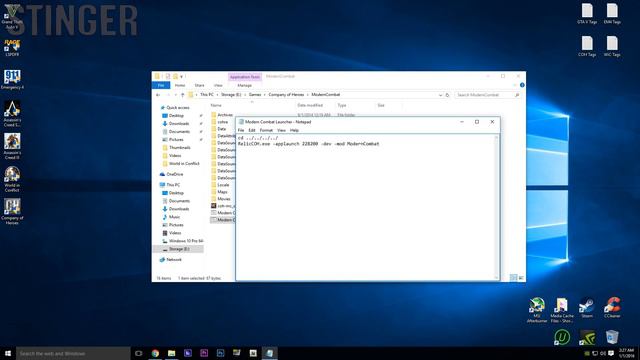
Task: Select the MSI Afterburner desktop icon
Action: (x=537, y=310)
